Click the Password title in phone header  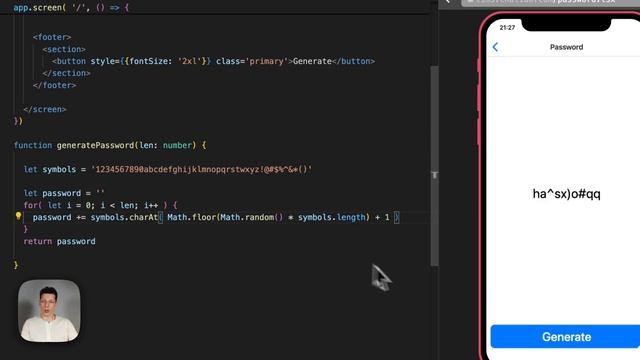tap(566, 47)
